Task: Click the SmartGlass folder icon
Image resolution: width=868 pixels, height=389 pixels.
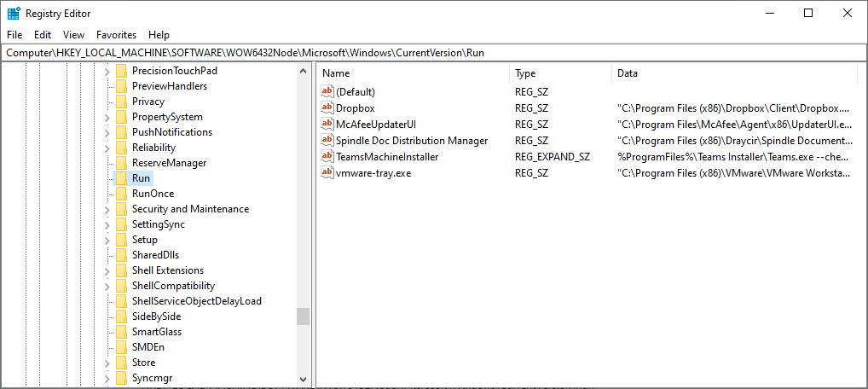Action: click(x=122, y=332)
